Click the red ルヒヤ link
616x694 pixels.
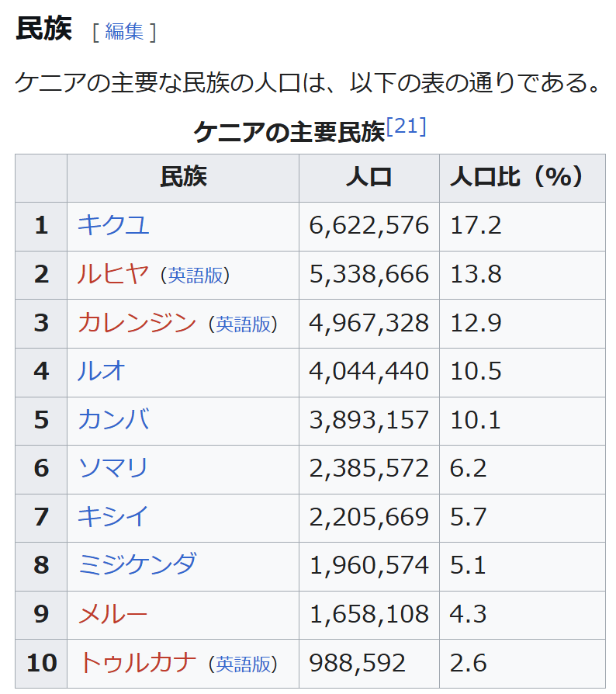coord(112,274)
